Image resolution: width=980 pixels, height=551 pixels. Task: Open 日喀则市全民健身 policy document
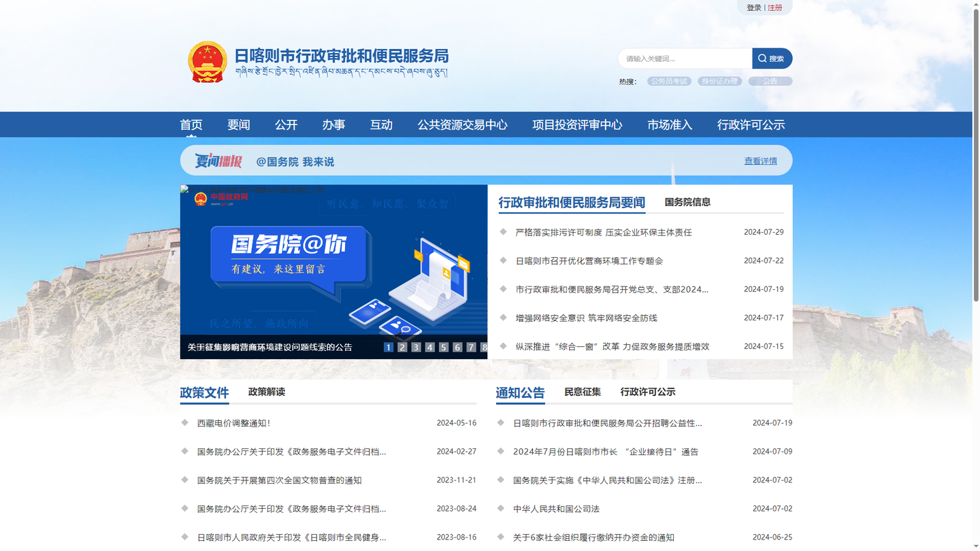point(291,537)
